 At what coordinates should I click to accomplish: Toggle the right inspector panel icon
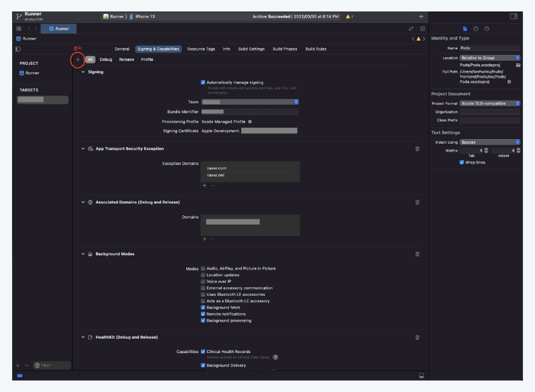tap(514, 17)
